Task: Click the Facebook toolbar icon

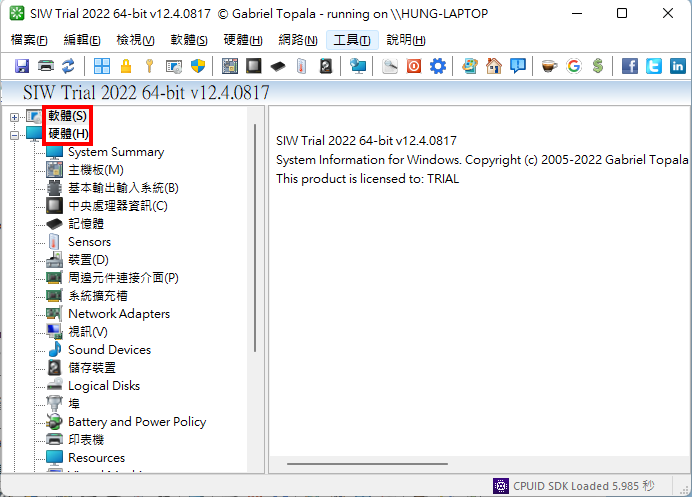Action: click(x=630, y=67)
